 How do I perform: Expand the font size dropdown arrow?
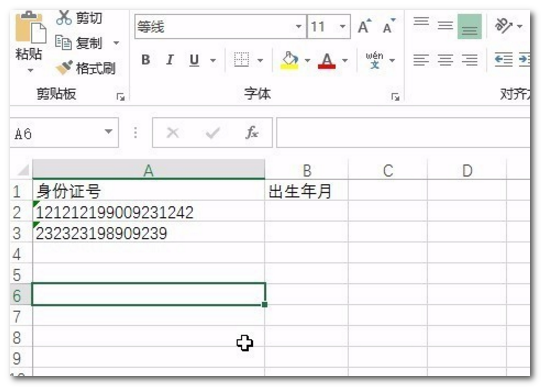coord(343,27)
